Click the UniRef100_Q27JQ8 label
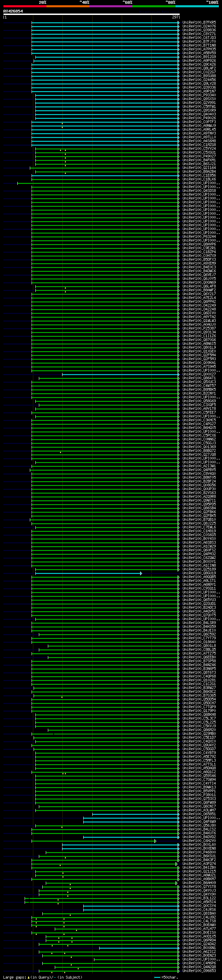The image size is (222, 980). coord(199,454)
